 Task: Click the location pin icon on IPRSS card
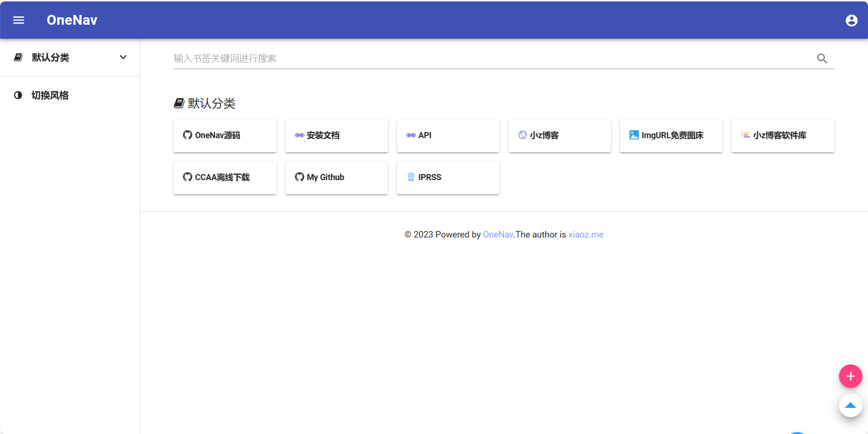pos(411,177)
